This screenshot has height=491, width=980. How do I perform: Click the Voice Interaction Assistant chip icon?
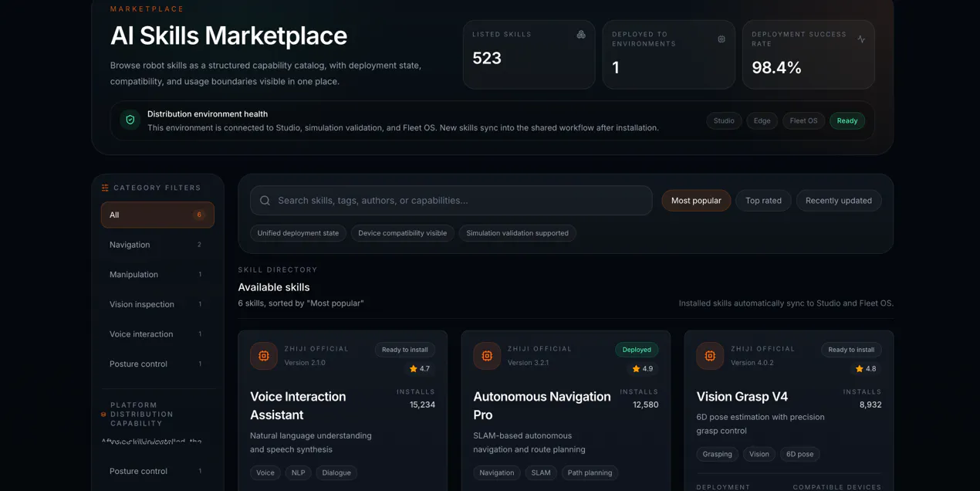(264, 356)
